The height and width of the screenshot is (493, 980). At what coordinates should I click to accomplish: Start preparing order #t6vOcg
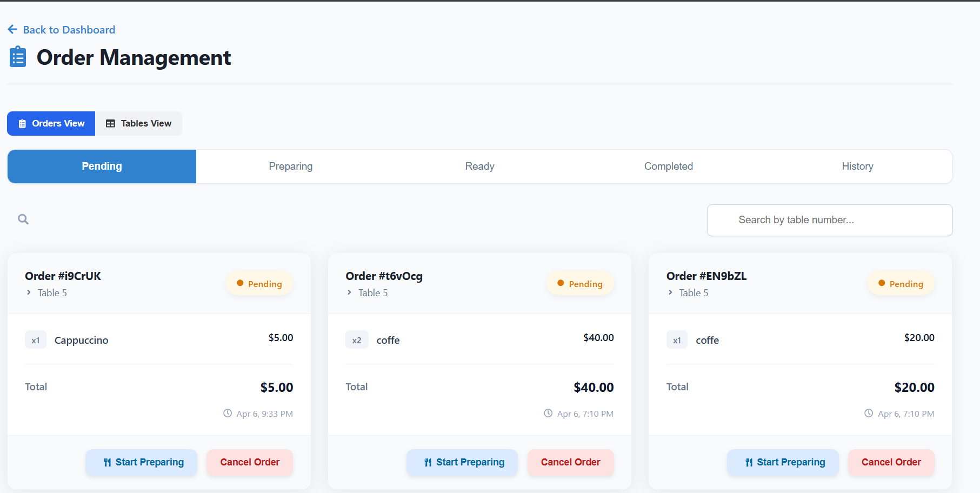point(462,462)
